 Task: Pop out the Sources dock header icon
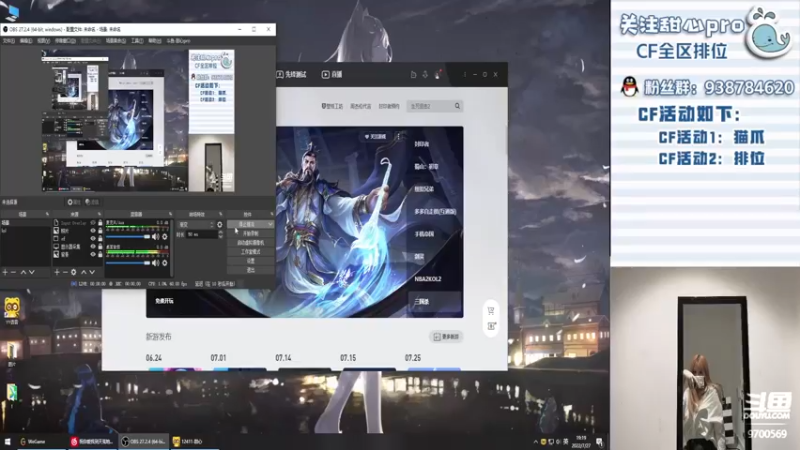click(x=99, y=214)
